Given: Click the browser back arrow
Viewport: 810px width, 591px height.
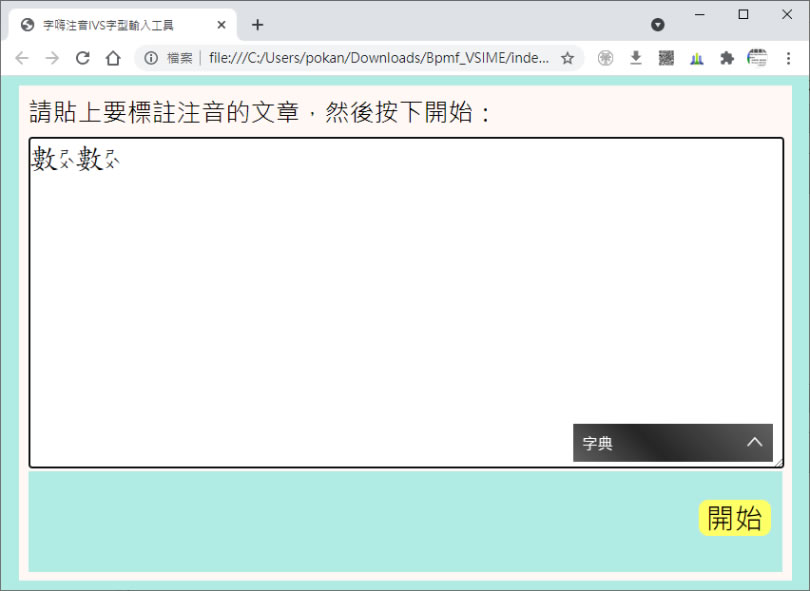Looking at the screenshot, I should [22, 58].
